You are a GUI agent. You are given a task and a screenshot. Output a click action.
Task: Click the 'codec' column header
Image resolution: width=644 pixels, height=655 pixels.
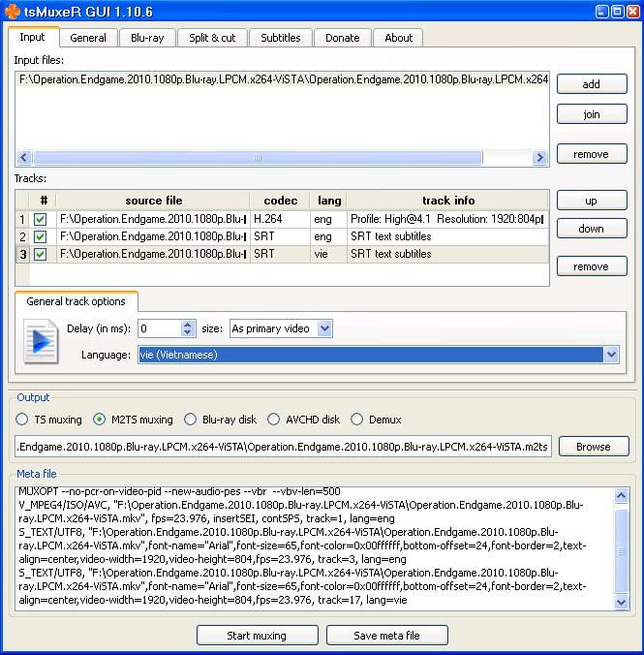click(x=280, y=201)
